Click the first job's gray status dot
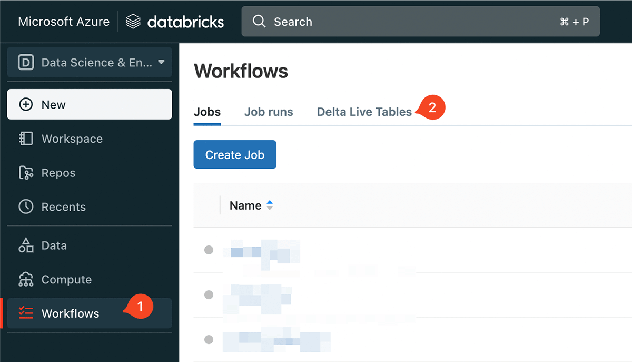Viewport: 632px width, 364px height. click(x=209, y=250)
